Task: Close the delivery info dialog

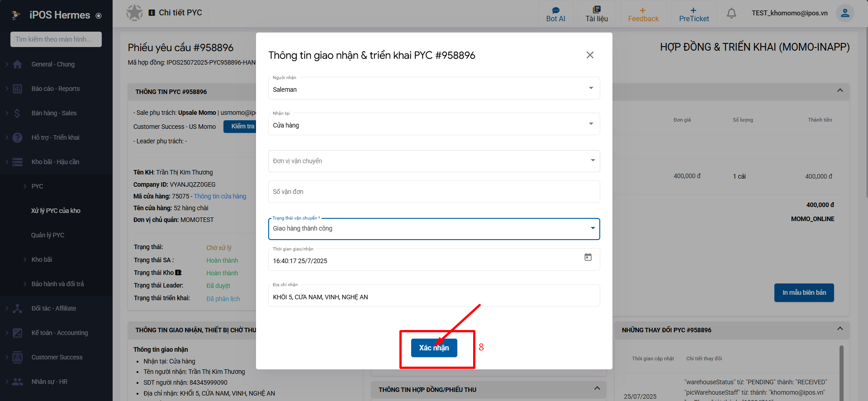Action: (x=589, y=55)
